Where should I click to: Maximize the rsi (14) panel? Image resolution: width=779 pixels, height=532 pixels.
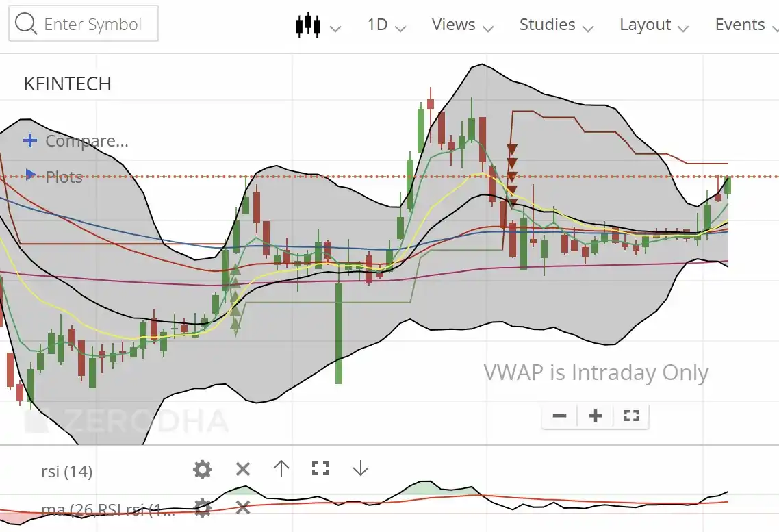click(x=320, y=468)
